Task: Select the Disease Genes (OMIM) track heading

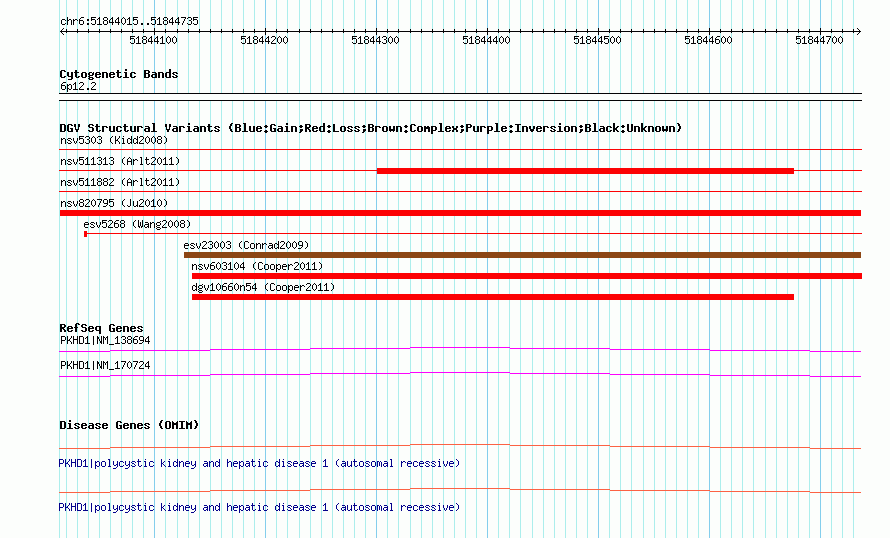Action: coord(129,426)
